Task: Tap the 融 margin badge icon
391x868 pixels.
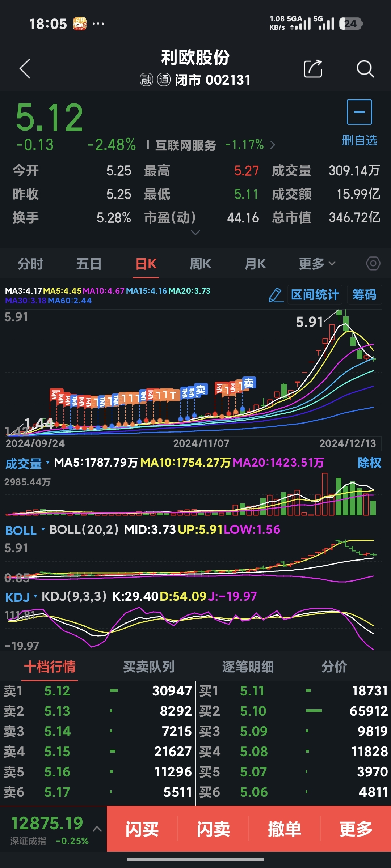Action: (x=146, y=80)
